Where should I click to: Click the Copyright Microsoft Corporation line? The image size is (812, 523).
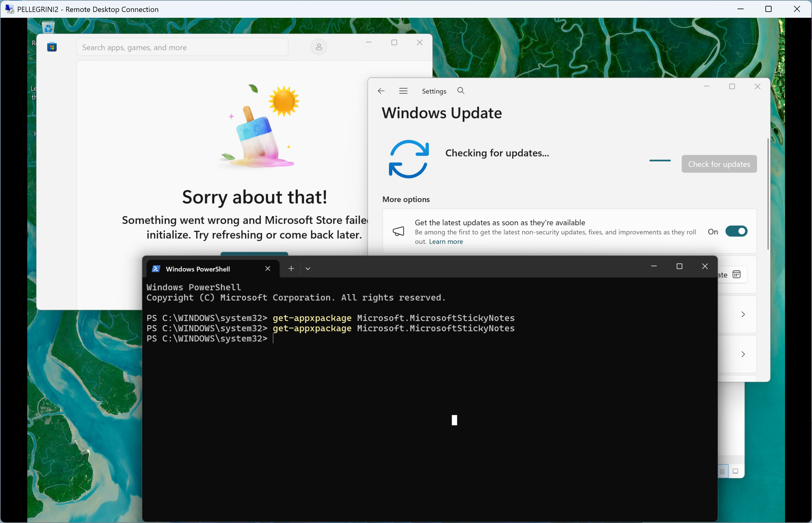(296, 298)
